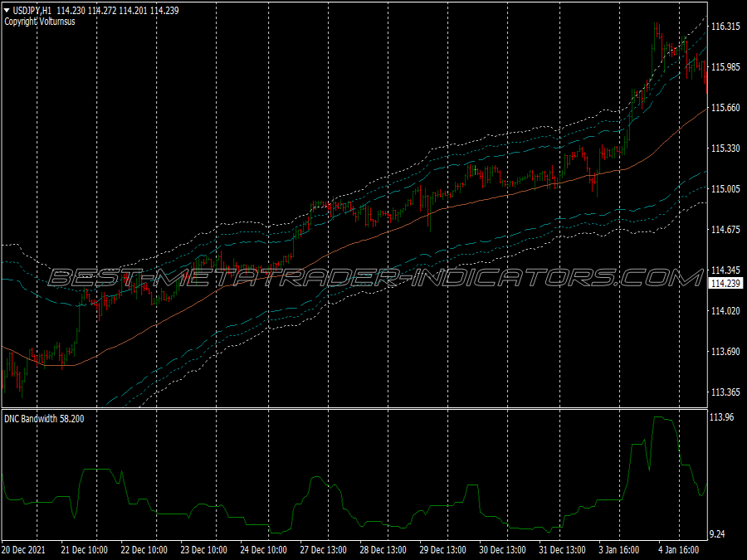The image size is (747, 560).
Task: Click the 113.365 price scale label
Action: click(x=725, y=392)
